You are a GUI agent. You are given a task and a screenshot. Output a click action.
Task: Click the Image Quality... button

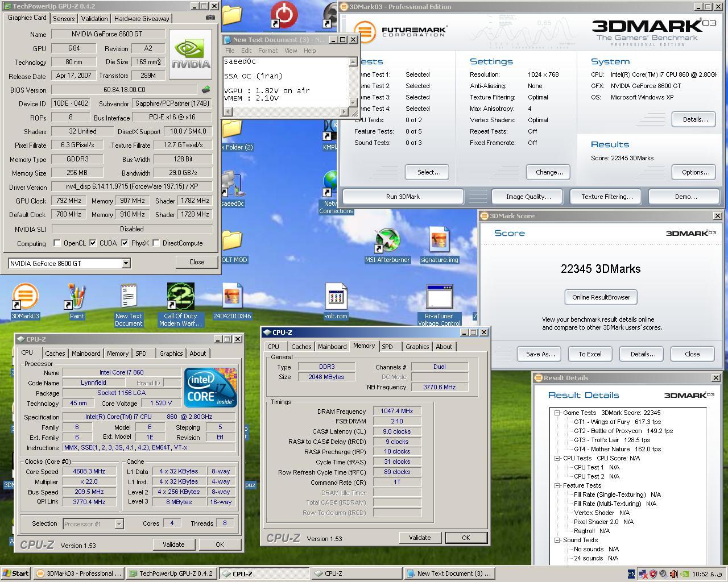pyautogui.click(x=528, y=197)
